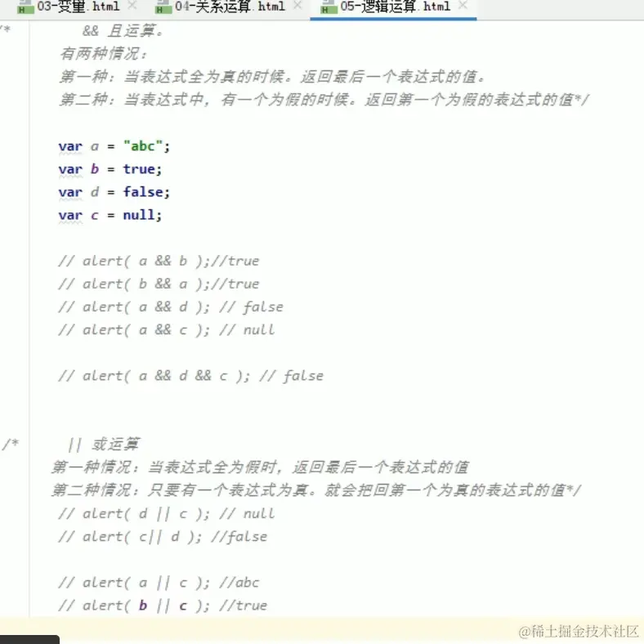Screen dimensions: 644x644
Task: Switch to the 04-关系运算.html tab
Action: click(x=230, y=7)
